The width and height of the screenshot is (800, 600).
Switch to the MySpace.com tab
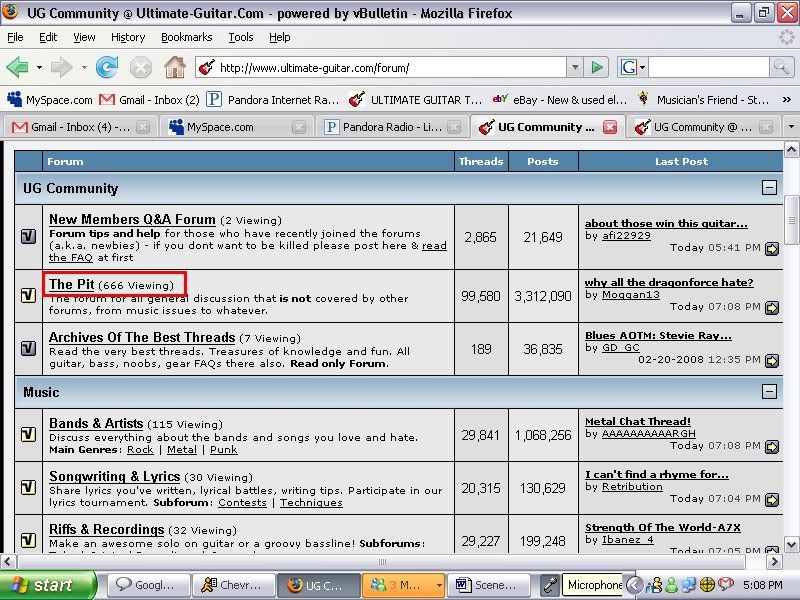tap(237, 127)
